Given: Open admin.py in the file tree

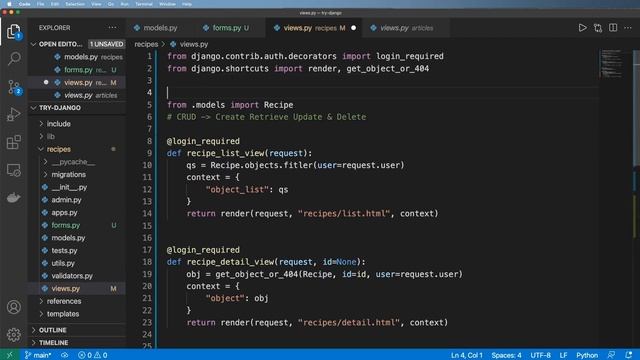Looking at the screenshot, I should [x=66, y=200].
